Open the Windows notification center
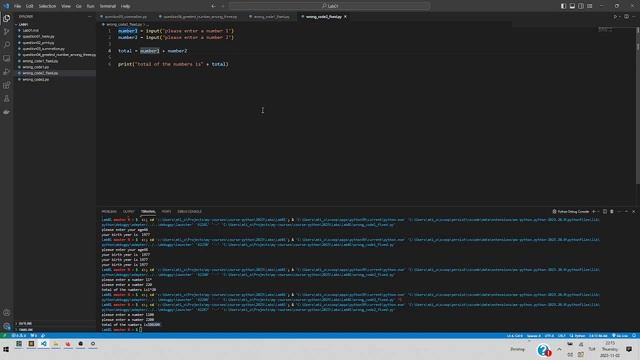 coord(629,349)
